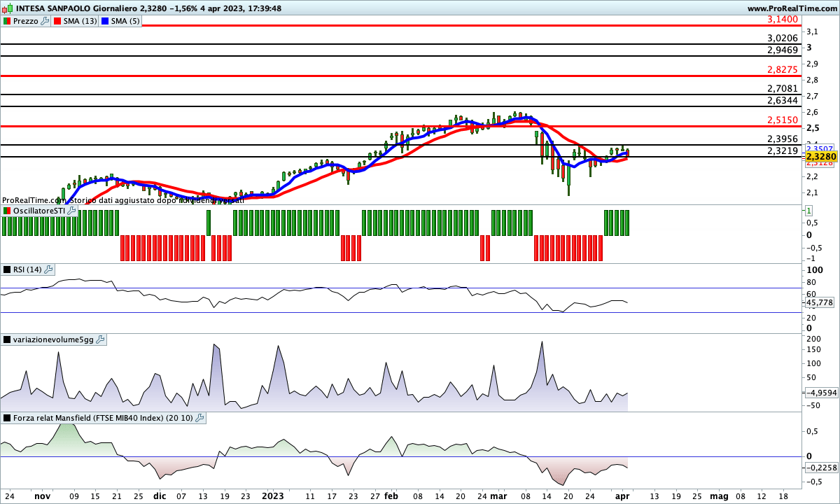
Task: Click the Prezzo red-green candle icon
Action: coord(7,21)
